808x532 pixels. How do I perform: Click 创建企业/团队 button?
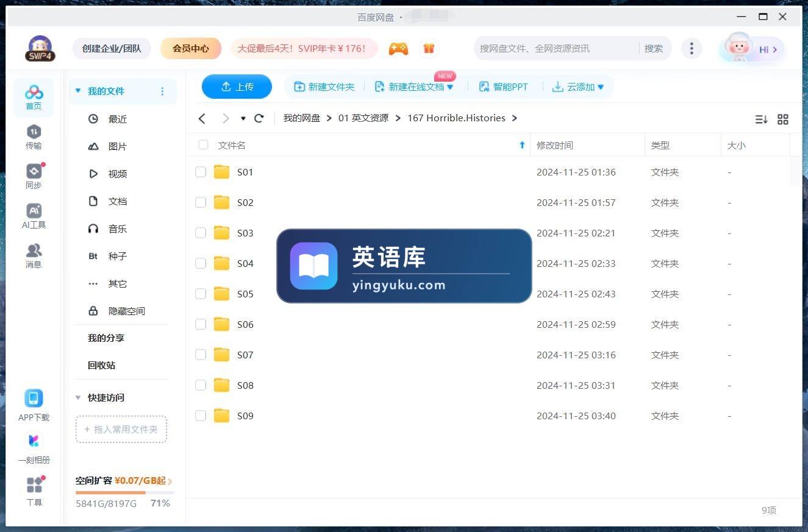[112, 48]
